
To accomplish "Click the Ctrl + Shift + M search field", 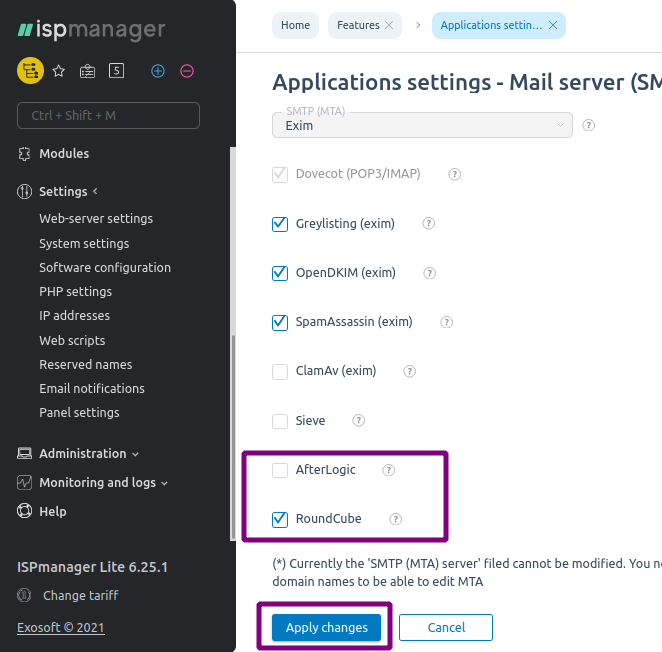I will click(x=109, y=115).
